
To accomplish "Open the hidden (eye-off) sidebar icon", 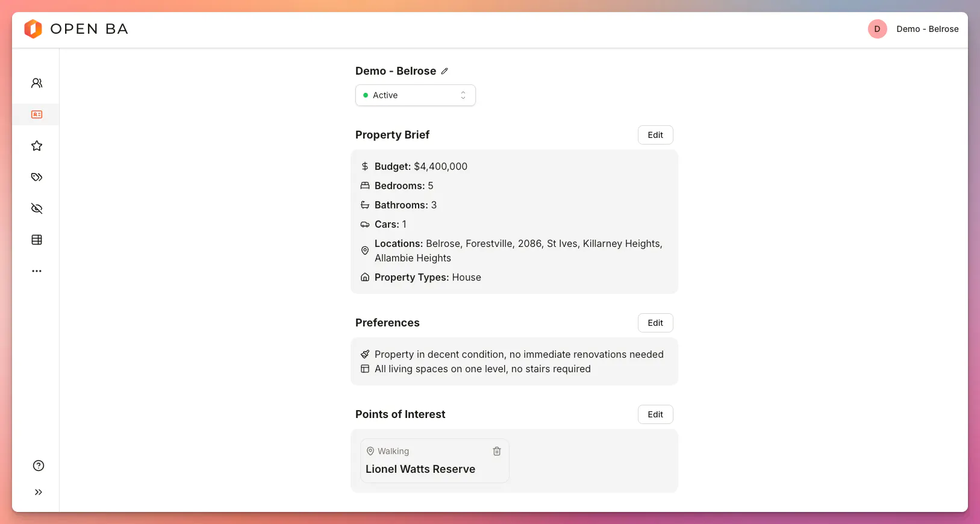I will point(37,208).
